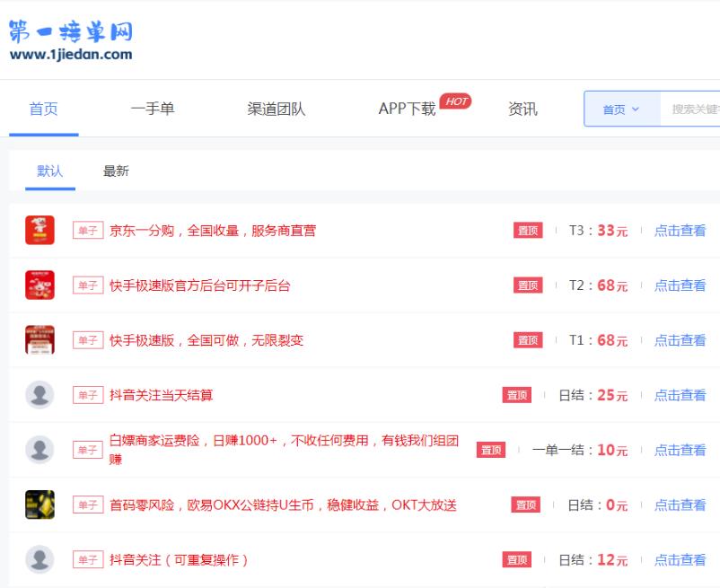The image size is (720, 588).
Task: Select the 欧易OKX listing gold thumbnail icon
Action: pos(39,504)
